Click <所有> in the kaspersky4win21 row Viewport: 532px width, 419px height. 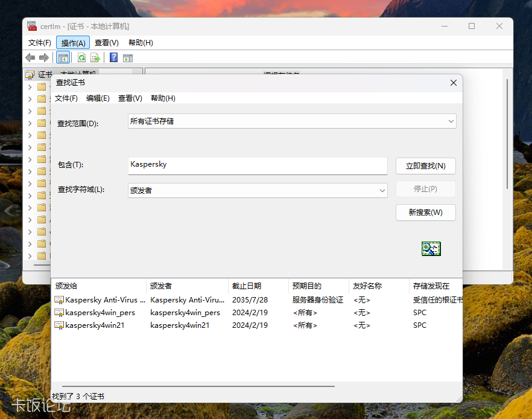pos(305,325)
